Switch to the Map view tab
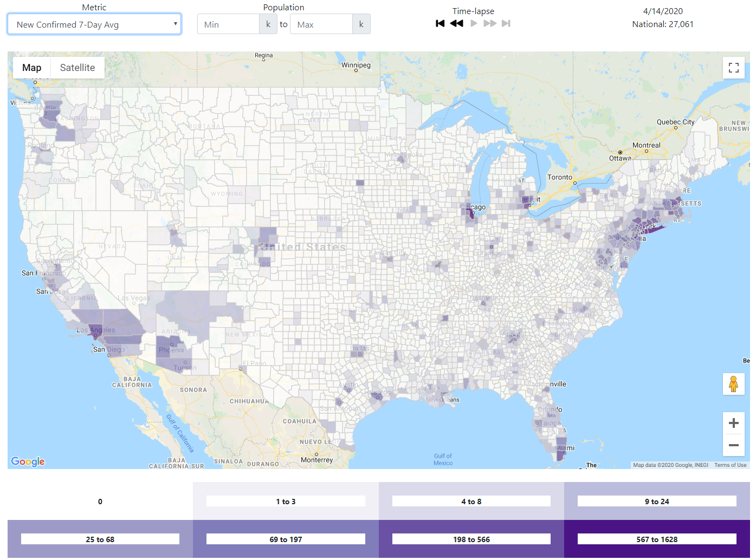The height and width of the screenshot is (560, 756). pyautogui.click(x=31, y=68)
